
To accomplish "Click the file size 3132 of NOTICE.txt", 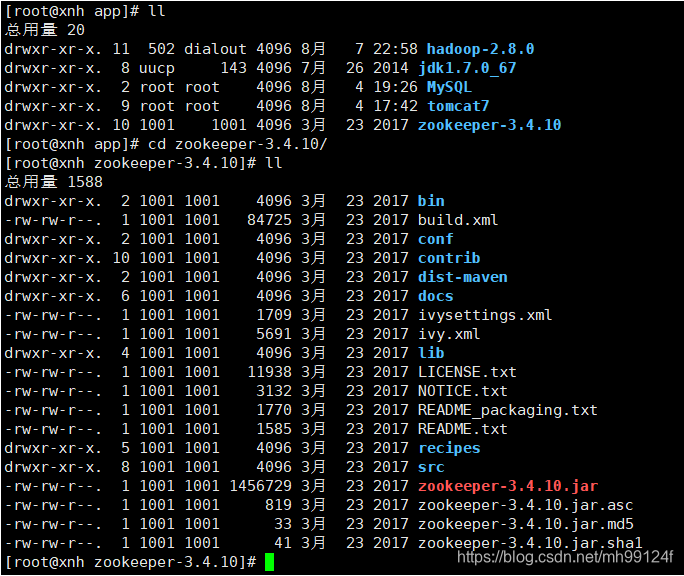I will pyautogui.click(x=274, y=391).
